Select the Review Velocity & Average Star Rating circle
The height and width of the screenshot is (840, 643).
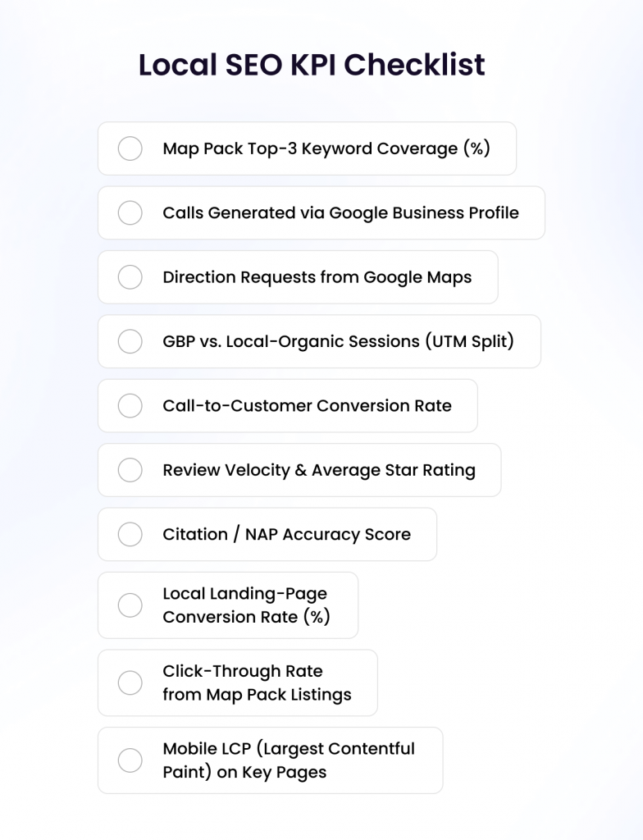(130, 470)
